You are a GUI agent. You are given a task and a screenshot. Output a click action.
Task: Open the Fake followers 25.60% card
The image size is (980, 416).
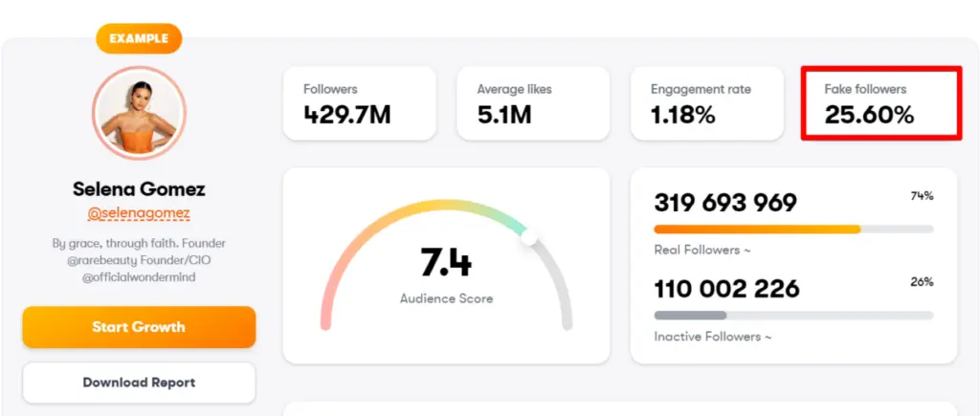click(880, 103)
